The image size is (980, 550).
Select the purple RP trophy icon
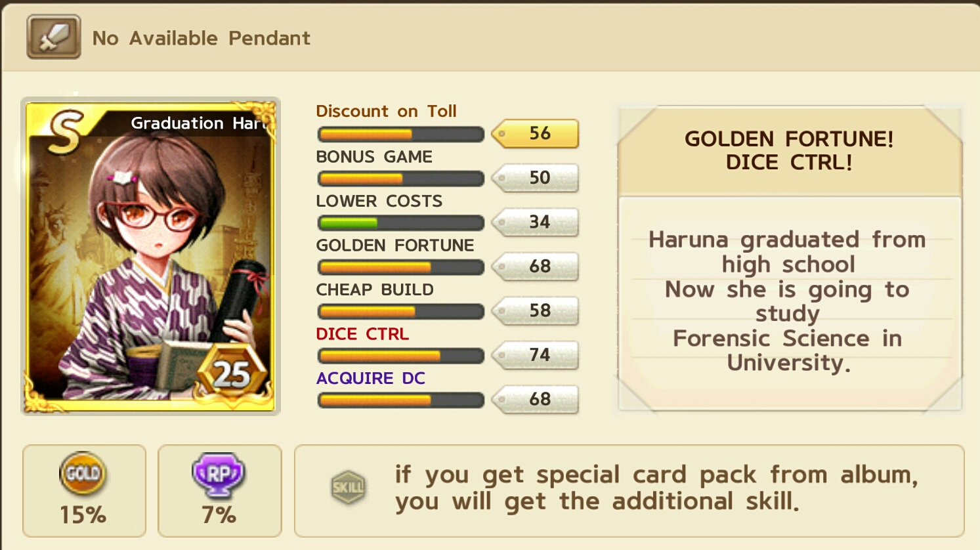click(219, 475)
